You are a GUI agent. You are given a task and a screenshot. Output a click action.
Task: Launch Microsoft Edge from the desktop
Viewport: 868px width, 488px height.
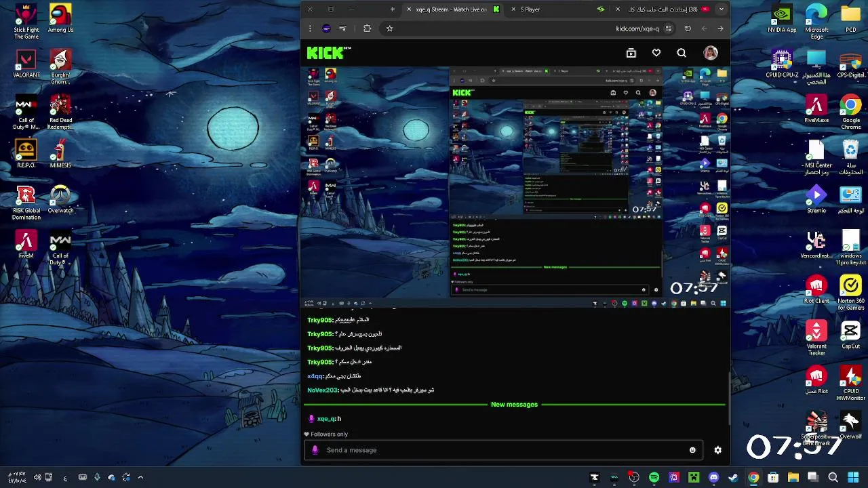(x=816, y=22)
